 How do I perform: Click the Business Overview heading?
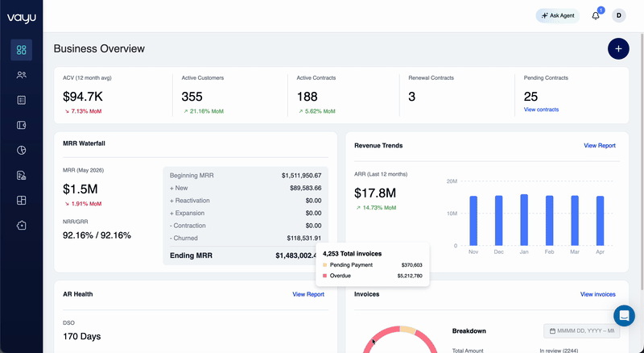[x=99, y=48]
